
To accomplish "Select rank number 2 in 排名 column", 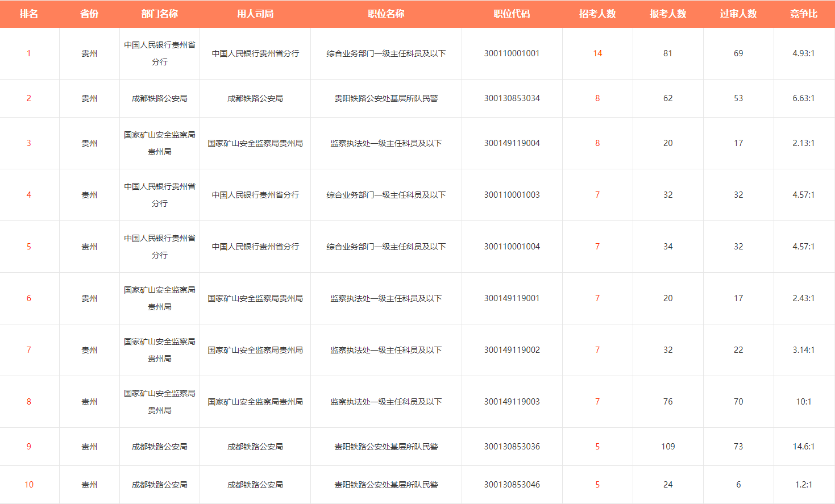I will [29, 98].
